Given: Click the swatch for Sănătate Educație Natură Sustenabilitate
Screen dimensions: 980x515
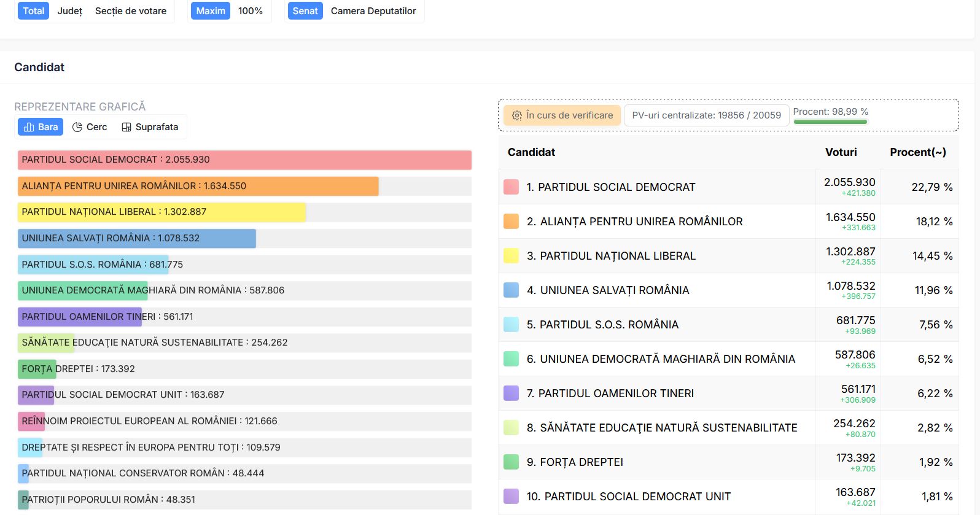Looking at the screenshot, I should (x=511, y=428).
